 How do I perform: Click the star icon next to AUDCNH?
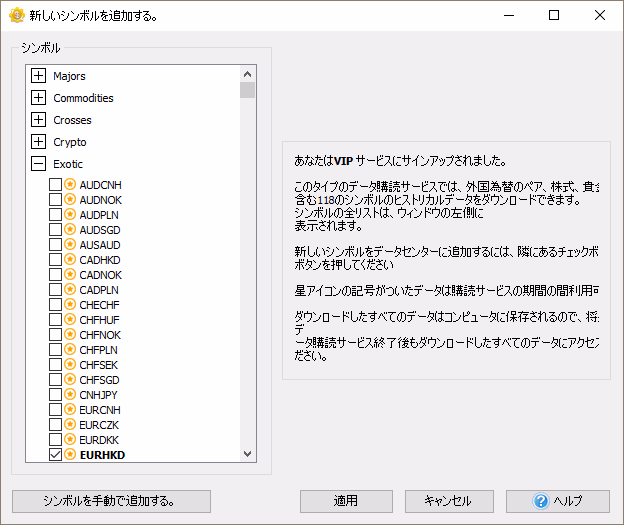point(70,185)
